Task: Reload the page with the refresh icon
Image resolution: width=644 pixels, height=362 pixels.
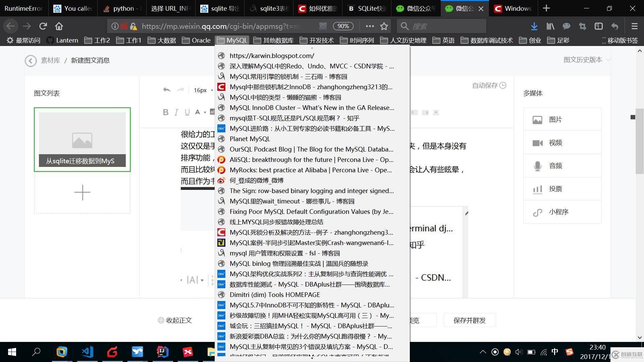Action: [x=43, y=26]
